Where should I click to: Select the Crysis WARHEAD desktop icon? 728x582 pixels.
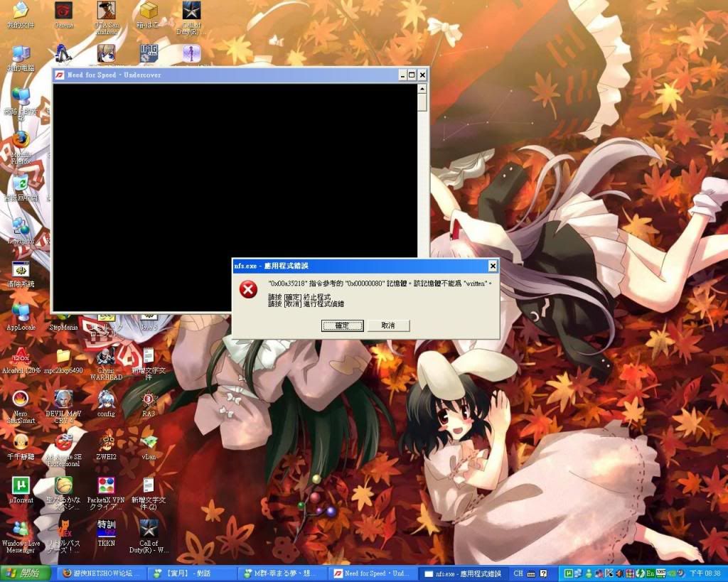point(107,363)
